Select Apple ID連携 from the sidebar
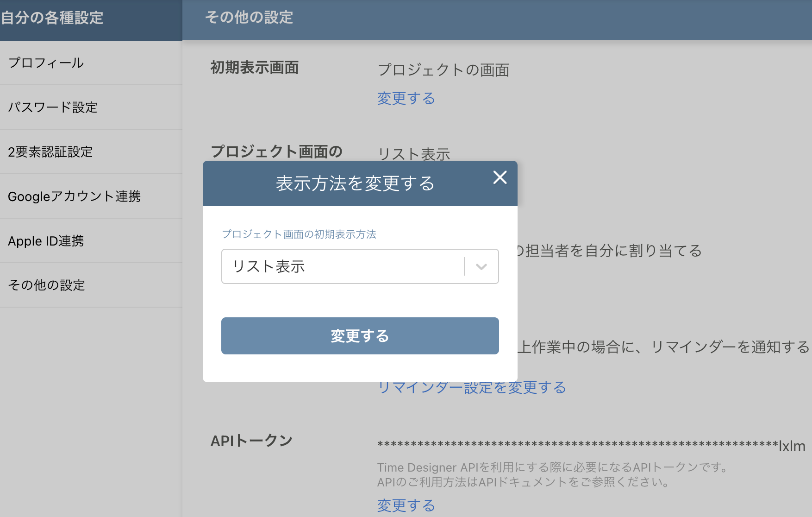Viewport: 812px width, 517px height. coord(46,240)
